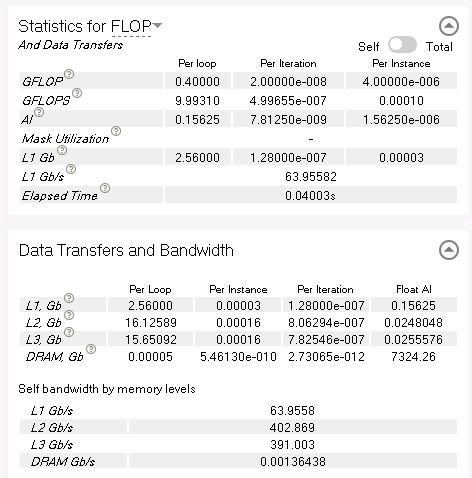Show help for Mask Utilization
Screen dimensions: 472x478
point(116,131)
